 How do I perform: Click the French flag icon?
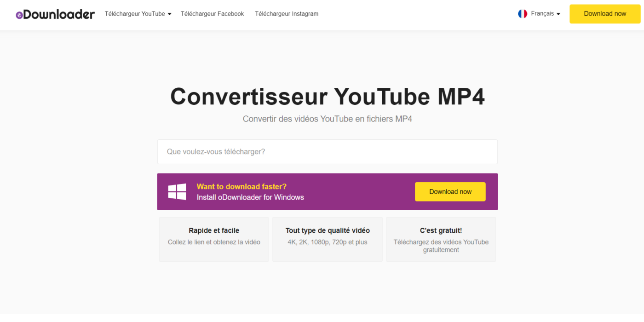[x=523, y=14]
